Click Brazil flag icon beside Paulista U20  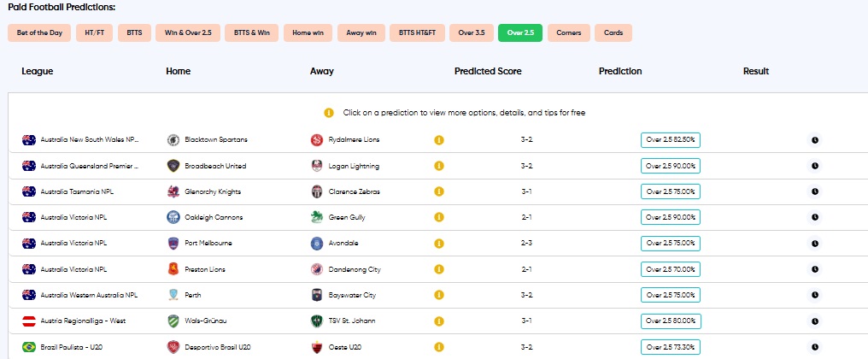29,347
